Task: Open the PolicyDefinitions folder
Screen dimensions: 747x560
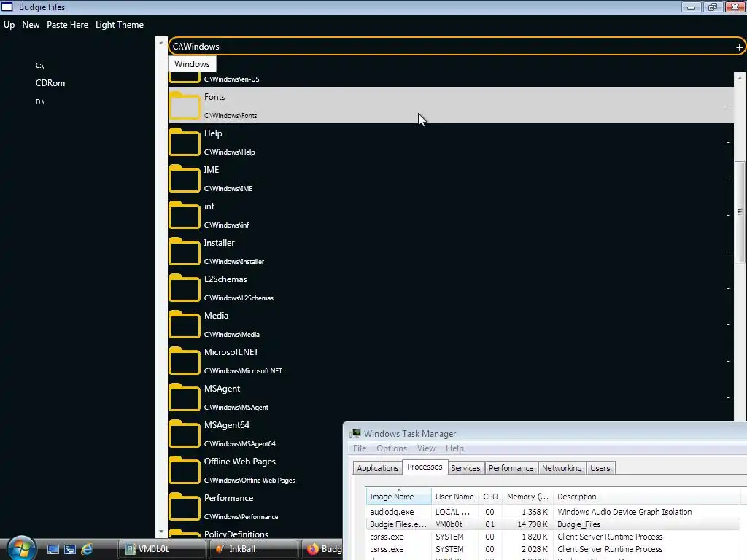Action: pyautogui.click(x=236, y=534)
